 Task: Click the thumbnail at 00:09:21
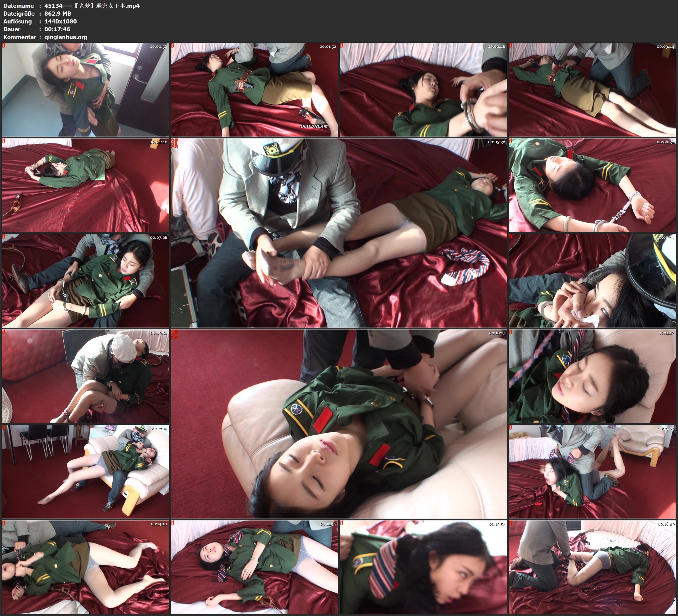85,376
